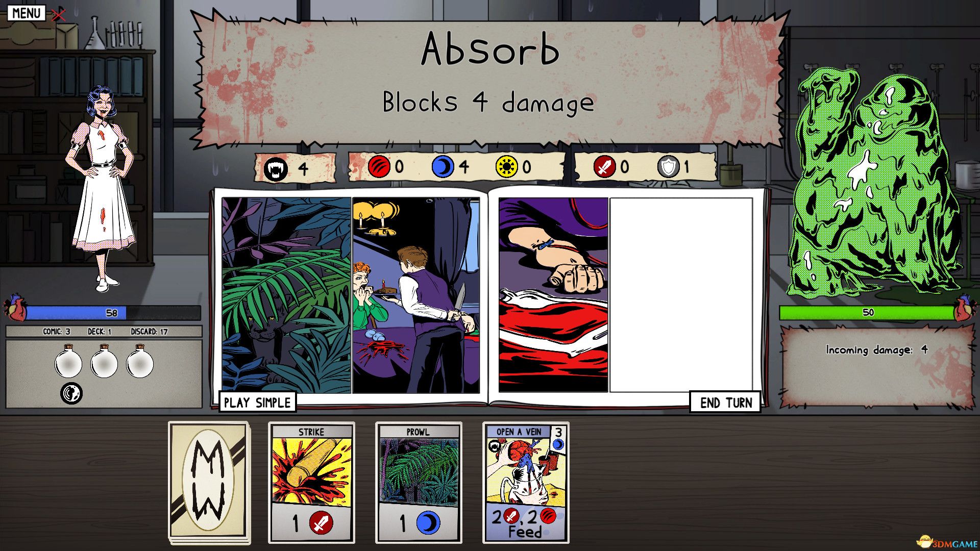Image resolution: width=980 pixels, height=551 pixels.
Task: Select the yellow sun resource icon
Action: [x=507, y=167]
